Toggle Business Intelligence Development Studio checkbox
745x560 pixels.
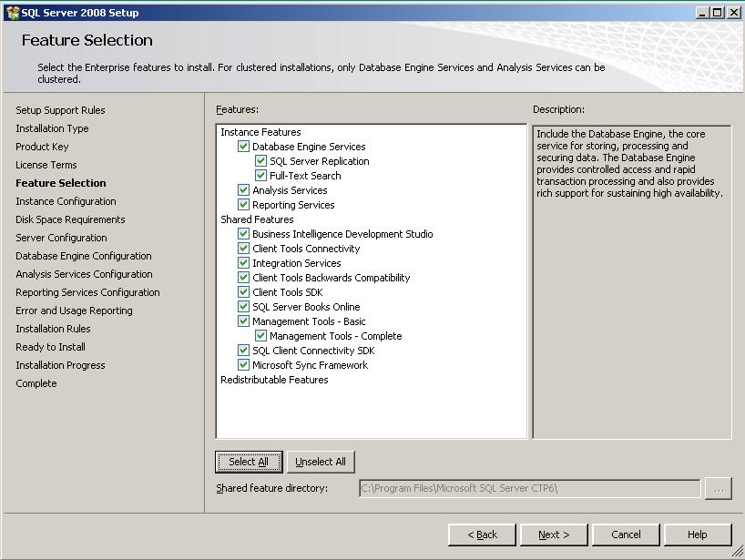243,234
